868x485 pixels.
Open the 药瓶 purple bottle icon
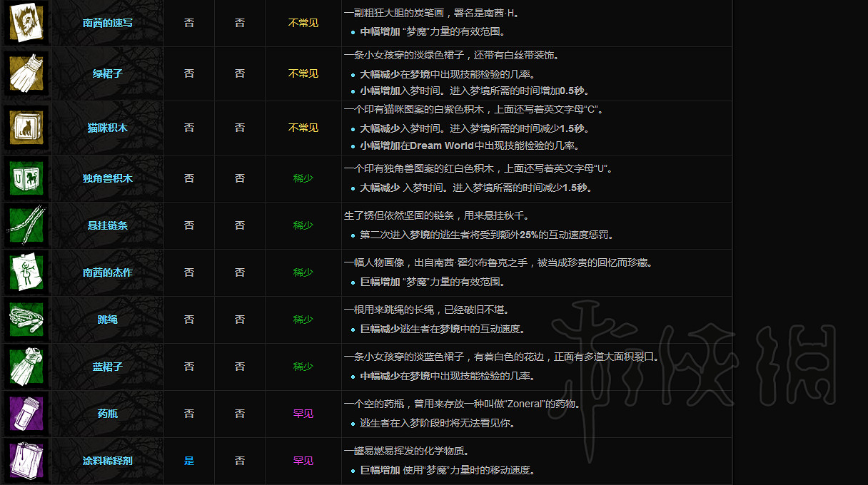pyautogui.click(x=26, y=414)
